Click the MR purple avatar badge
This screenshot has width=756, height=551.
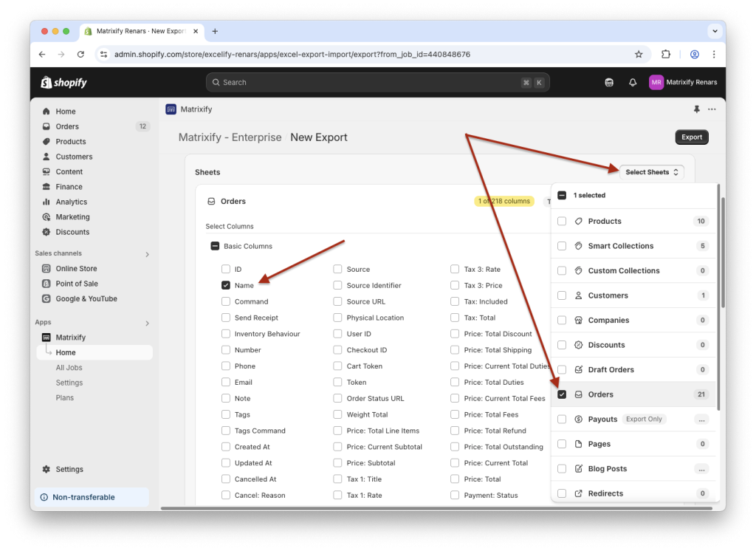656,82
